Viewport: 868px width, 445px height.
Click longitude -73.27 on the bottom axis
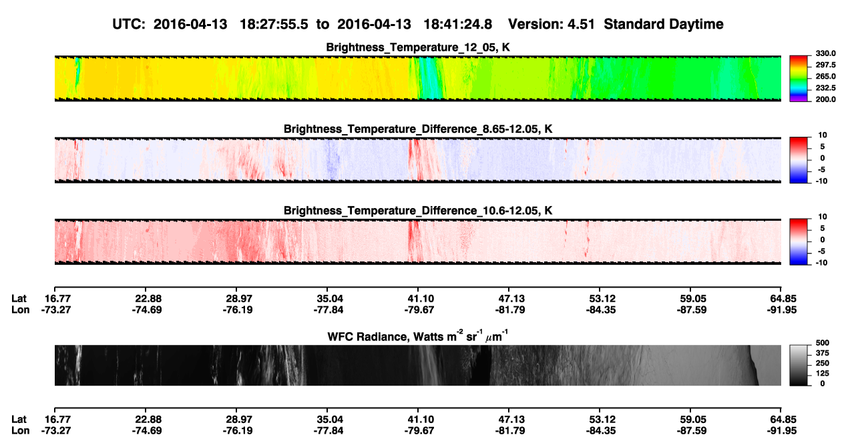(55, 431)
